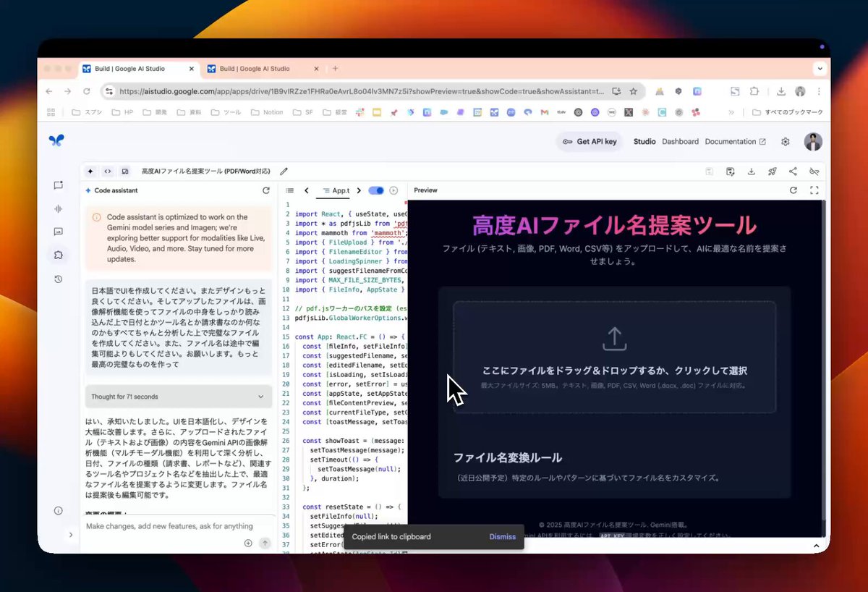868x592 pixels.
Task: Open the file list icon in code panel
Action: [x=289, y=190]
